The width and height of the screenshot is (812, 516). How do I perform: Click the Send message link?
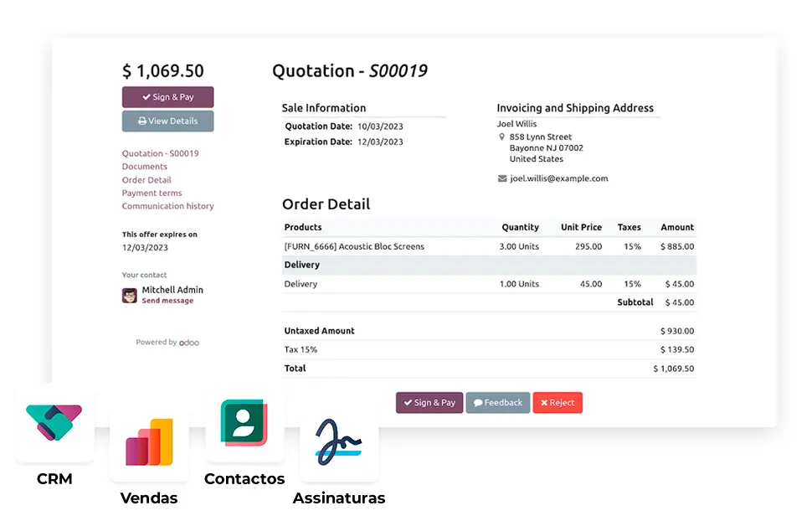click(x=167, y=301)
